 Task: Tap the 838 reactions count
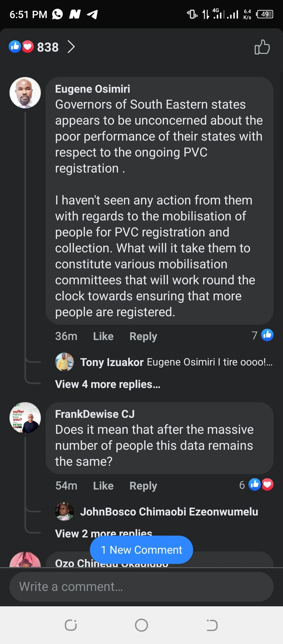(x=48, y=47)
